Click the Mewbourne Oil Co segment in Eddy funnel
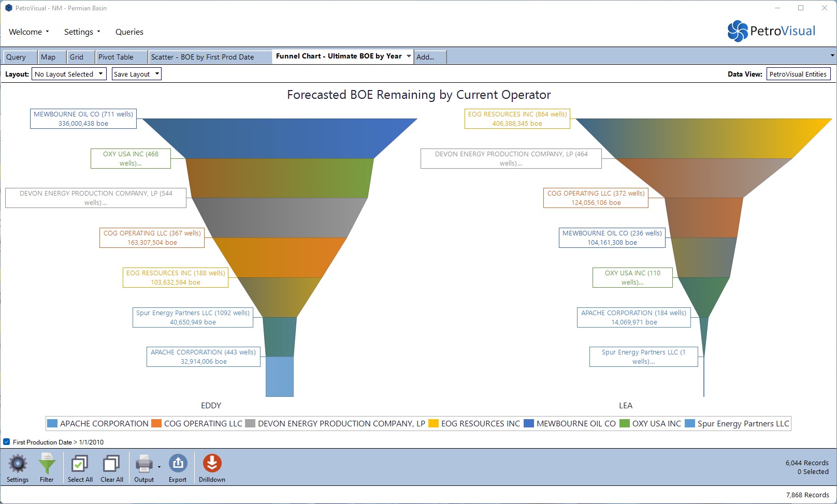837x504 pixels. [280, 138]
